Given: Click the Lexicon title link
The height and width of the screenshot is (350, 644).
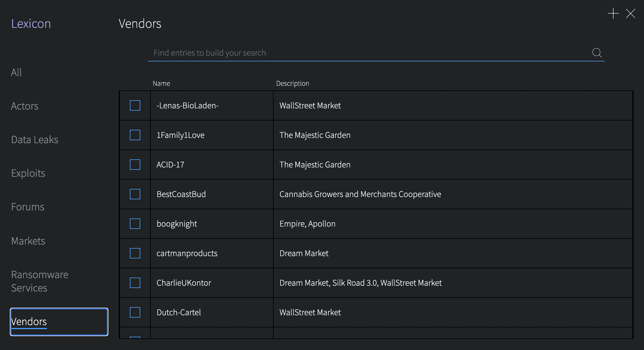Looking at the screenshot, I should point(31,23).
